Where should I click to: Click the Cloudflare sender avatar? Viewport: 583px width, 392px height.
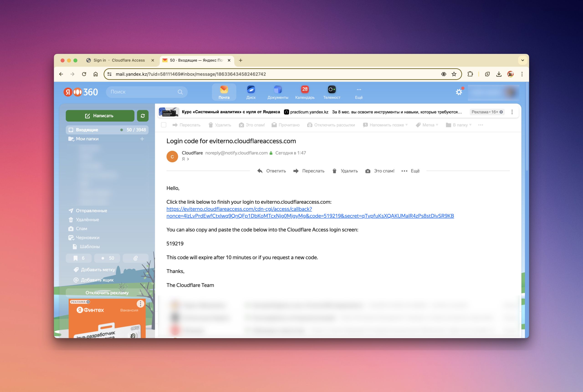click(x=172, y=156)
